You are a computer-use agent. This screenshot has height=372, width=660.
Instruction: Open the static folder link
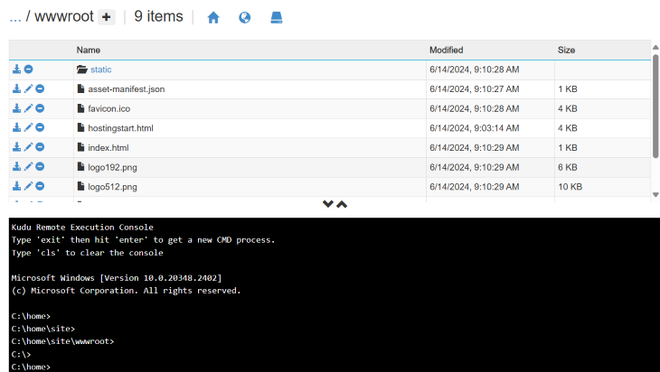(x=101, y=69)
